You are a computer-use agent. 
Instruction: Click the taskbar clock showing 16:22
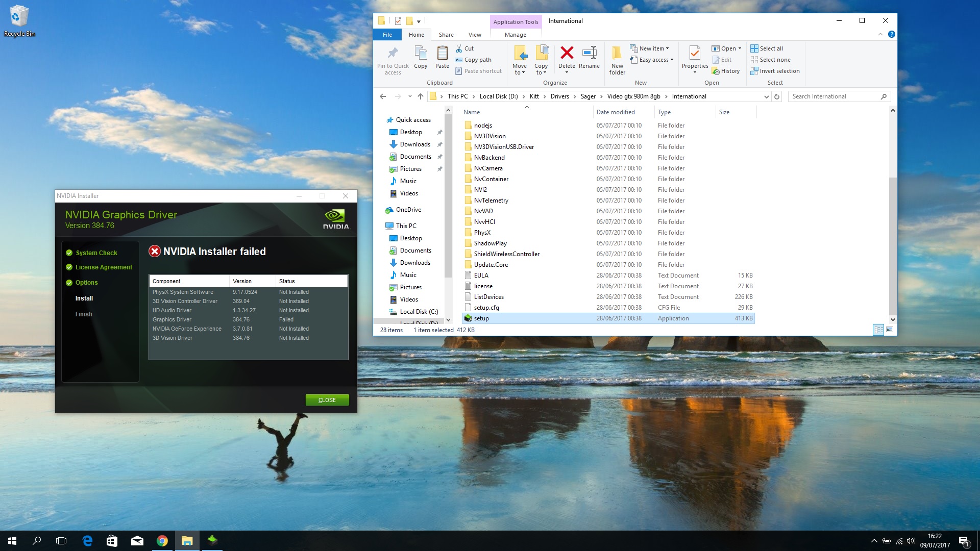click(x=935, y=541)
